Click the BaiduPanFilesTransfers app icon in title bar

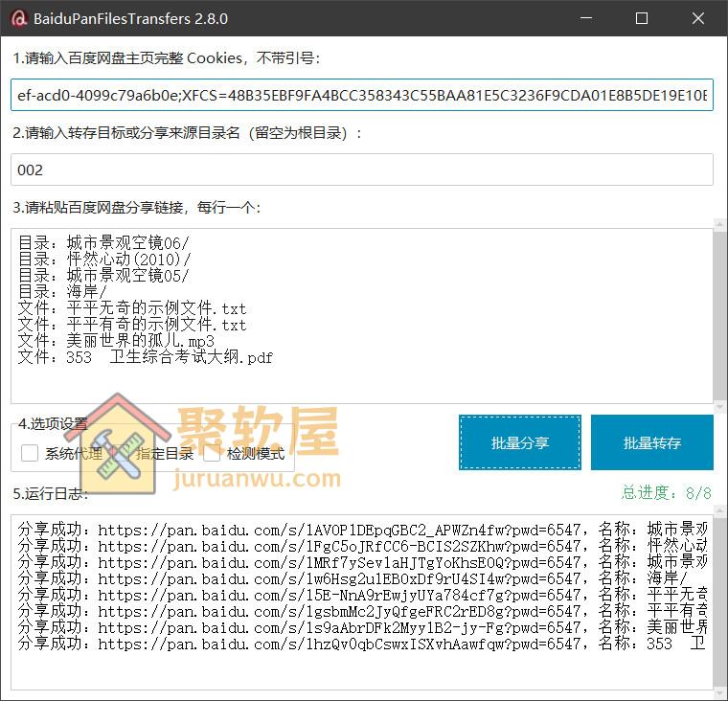click(x=19, y=18)
